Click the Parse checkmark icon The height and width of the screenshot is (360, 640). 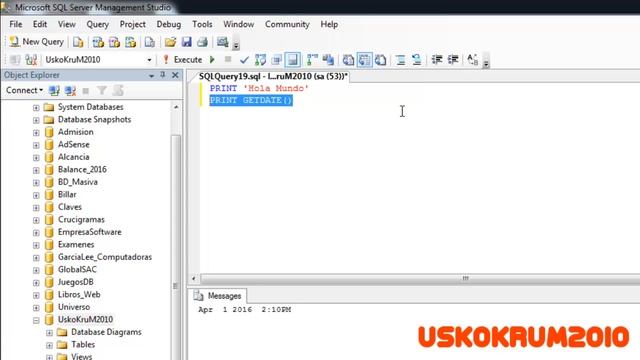pos(244,60)
